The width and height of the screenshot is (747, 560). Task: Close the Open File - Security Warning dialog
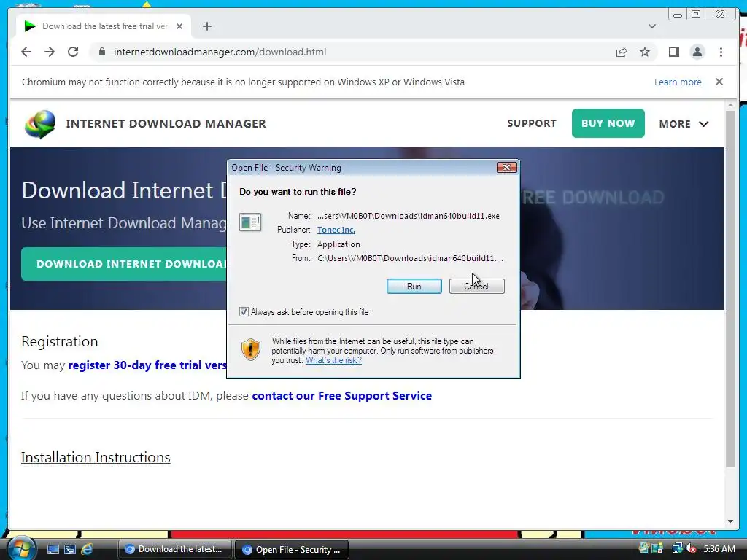click(x=506, y=168)
